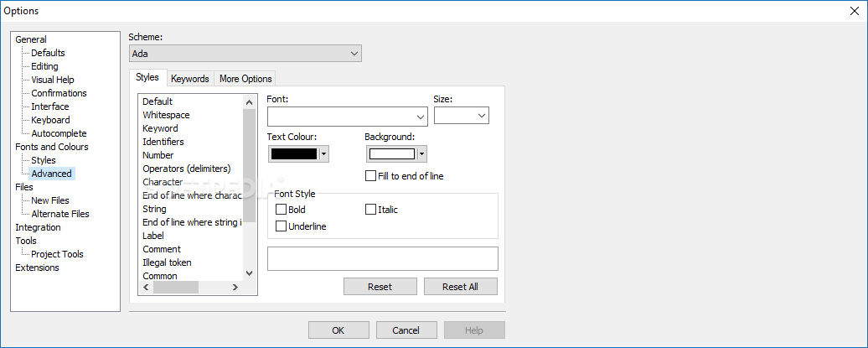
Task: Open the Editing options page
Action: [x=44, y=66]
